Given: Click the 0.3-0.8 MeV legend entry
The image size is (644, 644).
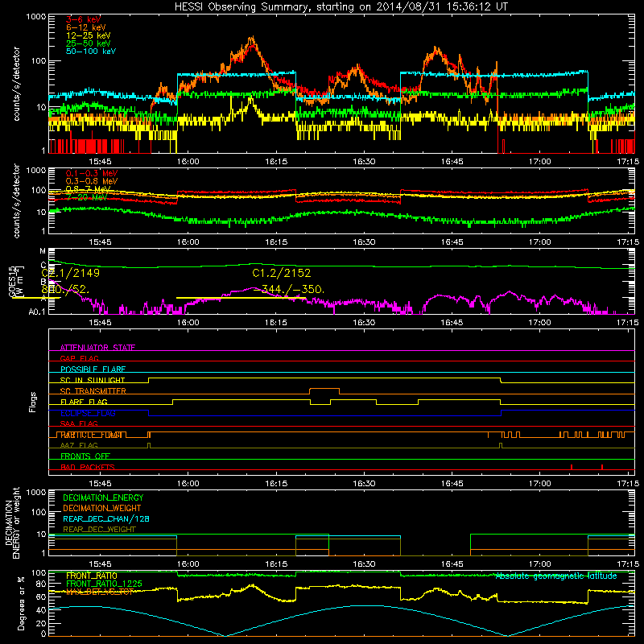Looking at the screenshot, I should 92,181.
